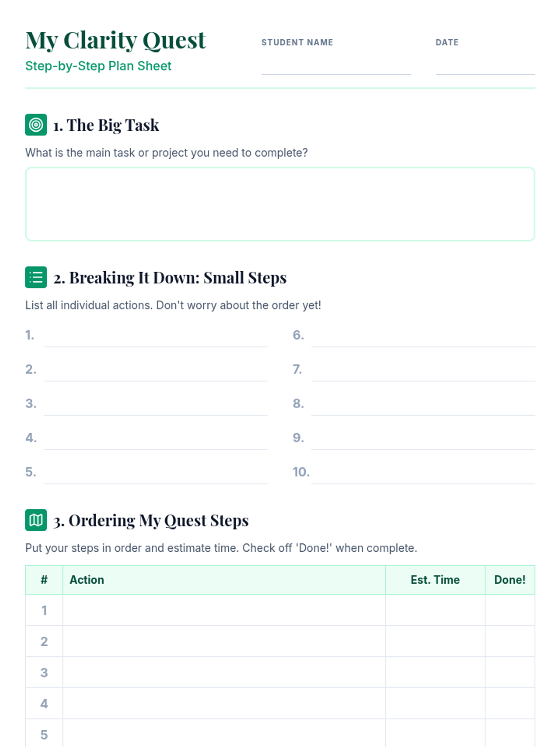Click the target icon beside The Big Task
This screenshot has height=747, width=560.
[x=36, y=125]
